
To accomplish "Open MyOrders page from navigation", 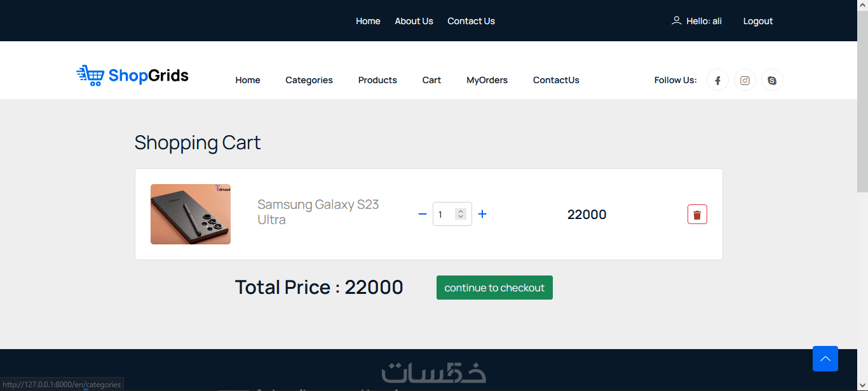I will [x=487, y=80].
